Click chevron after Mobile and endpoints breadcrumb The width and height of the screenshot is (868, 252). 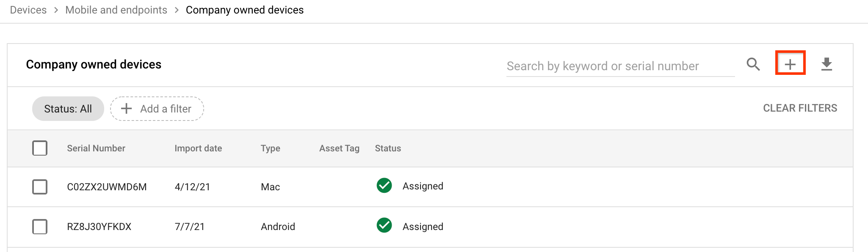pos(177,10)
